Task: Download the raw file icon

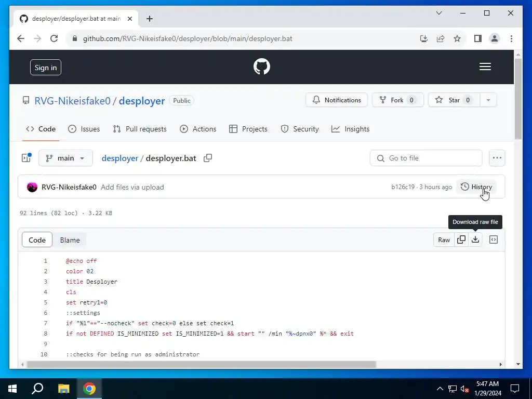Action: pyautogui.click(x=475, y=240)
